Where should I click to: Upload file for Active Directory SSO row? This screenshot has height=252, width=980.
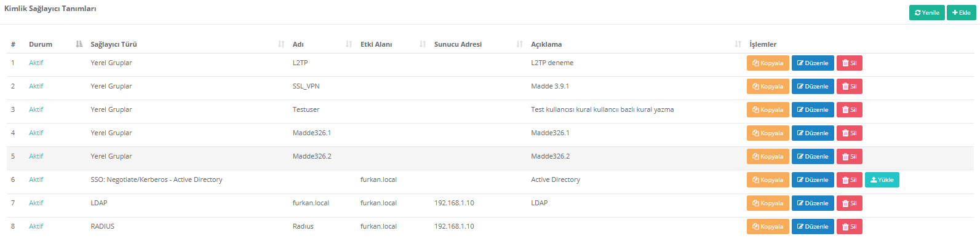coord(882,180)
